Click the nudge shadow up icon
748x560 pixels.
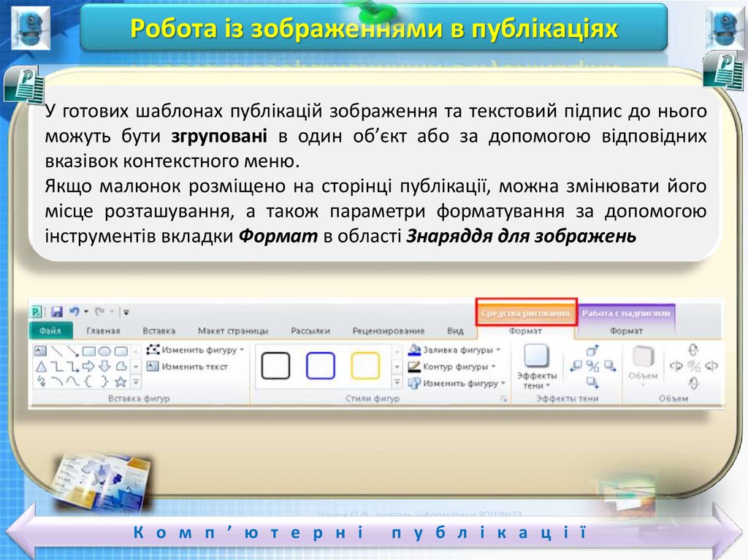(592, 350)
